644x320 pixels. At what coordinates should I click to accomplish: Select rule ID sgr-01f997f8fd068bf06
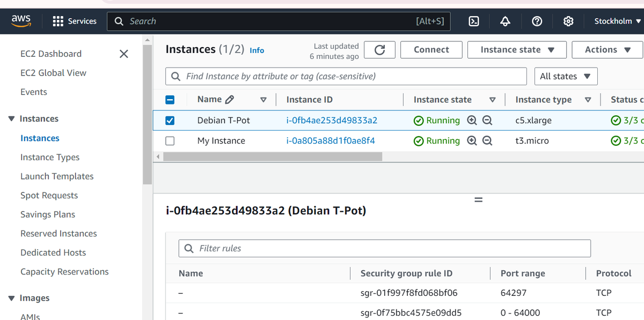point(409,293)
